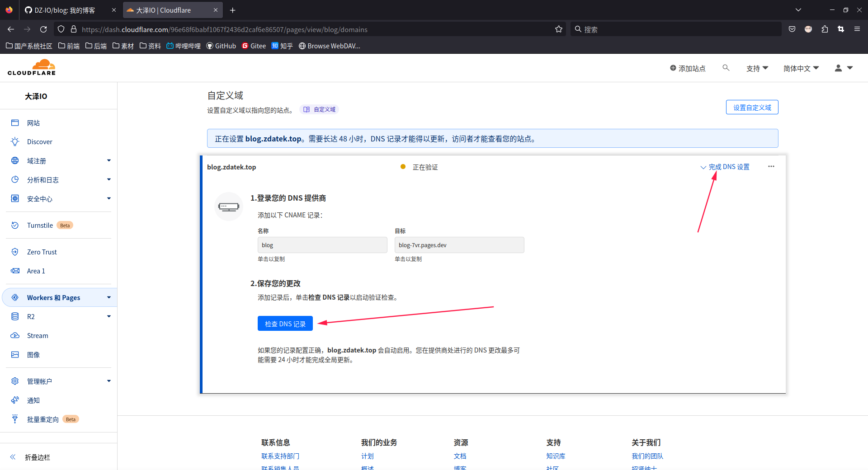Viewport: 868px width, 470px height.
Task: Click the 检查 DNS 记录 button
Action: point(285,324)
